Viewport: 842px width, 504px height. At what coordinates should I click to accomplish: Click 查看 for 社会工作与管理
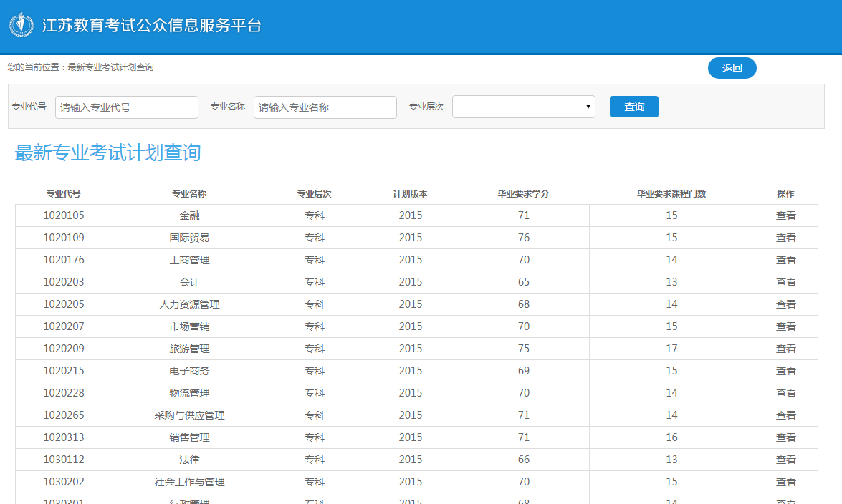[785, 482]
